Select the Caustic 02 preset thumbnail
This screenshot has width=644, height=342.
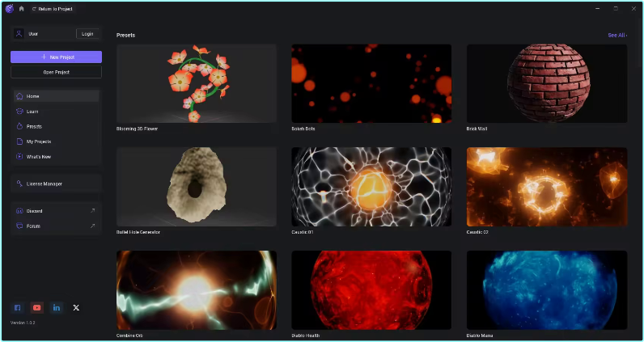[x=547, y=187]
